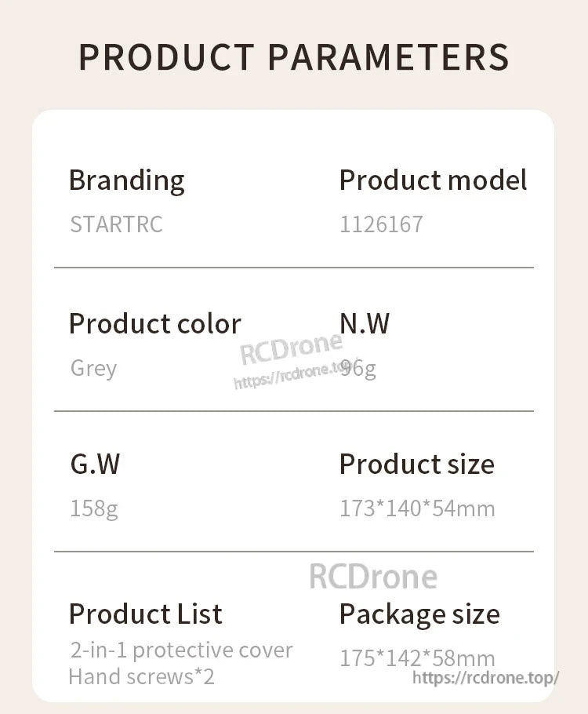Select the Product List label

[x=146, y=614]
